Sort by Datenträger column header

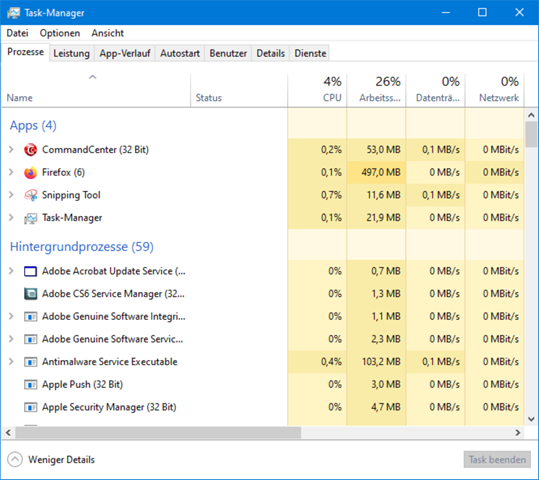coord(435,90)
